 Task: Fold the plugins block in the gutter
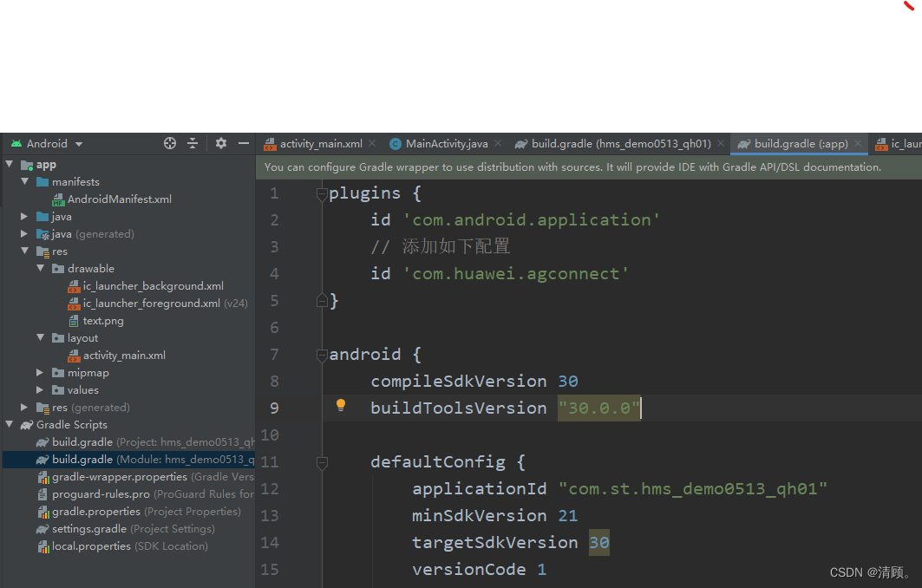pyautogui.click(x=322, y=193)
